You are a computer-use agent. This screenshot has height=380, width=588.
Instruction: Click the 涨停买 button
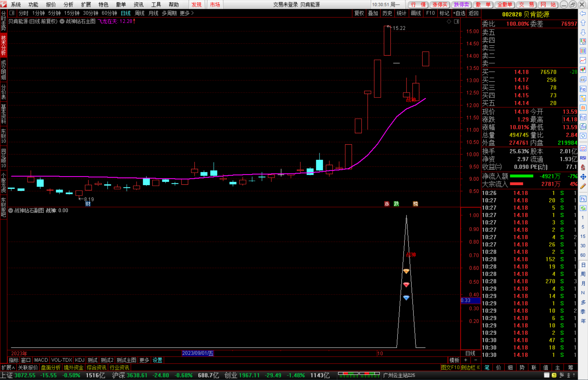(440, 5)
